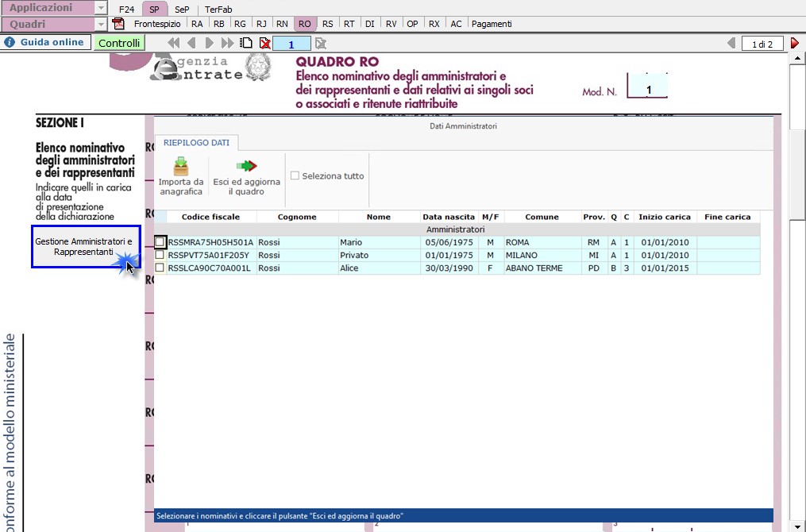Click Cognome column header
806x532 pixels.
(x=297, y=217)
